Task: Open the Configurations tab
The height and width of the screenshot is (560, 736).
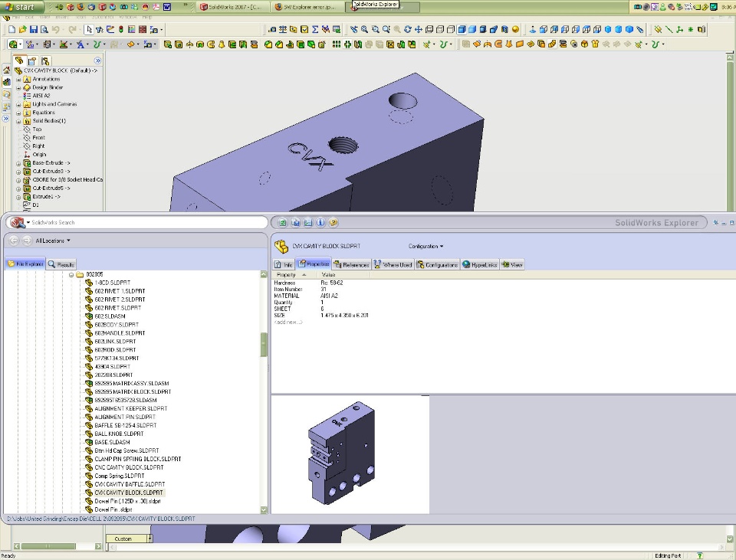Action: (x=437, y=265)
